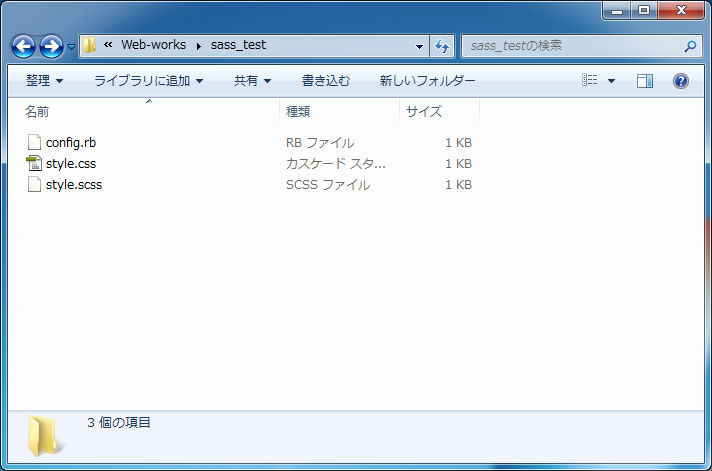Go forward using the Forward arrow
The image size is (712, 471).
(51, 46)
